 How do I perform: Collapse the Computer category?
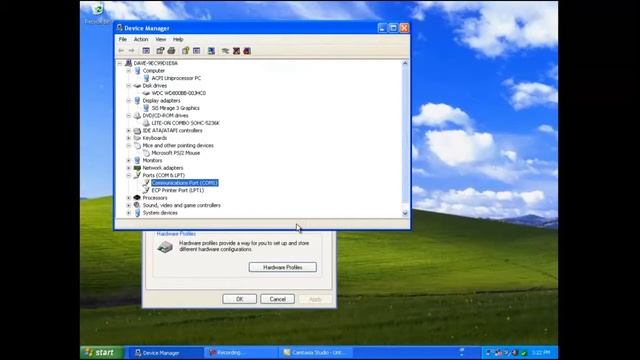pyautogui.click(x=129, y=71)
